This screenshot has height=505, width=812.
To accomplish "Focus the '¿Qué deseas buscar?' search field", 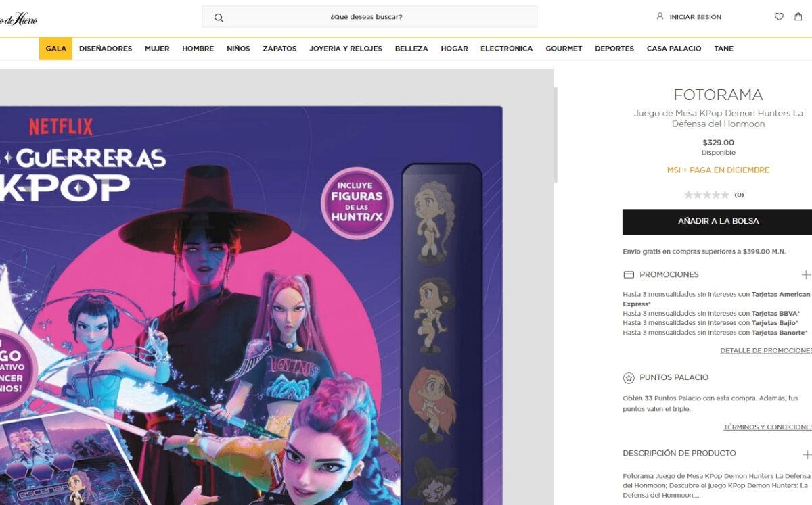I will 369,17.
